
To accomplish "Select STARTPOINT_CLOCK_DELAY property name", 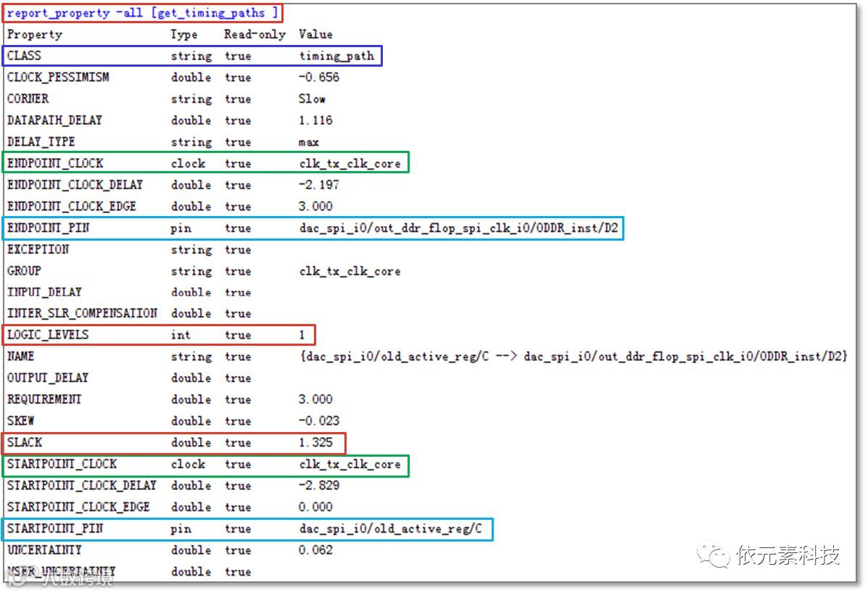I will point(81,485).
